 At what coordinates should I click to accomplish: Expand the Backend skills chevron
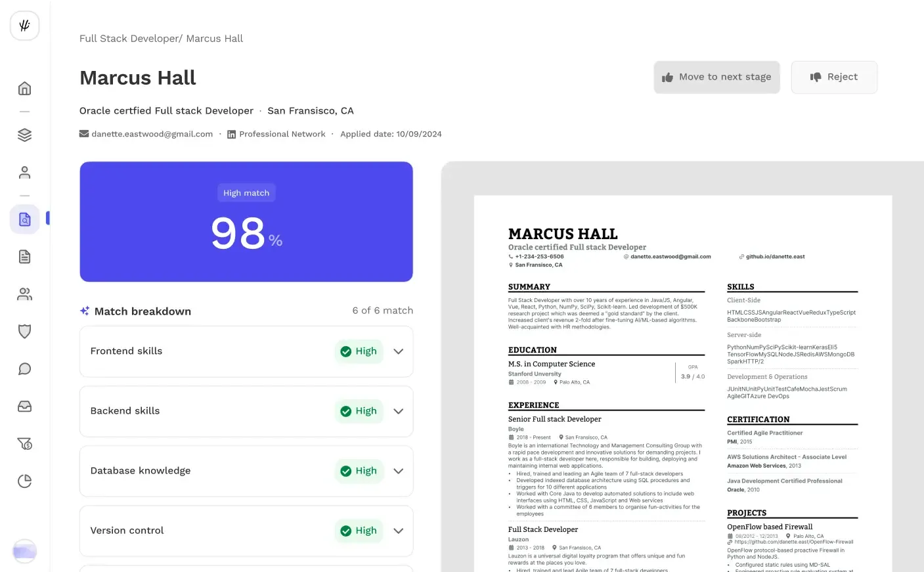pos(398,411)
